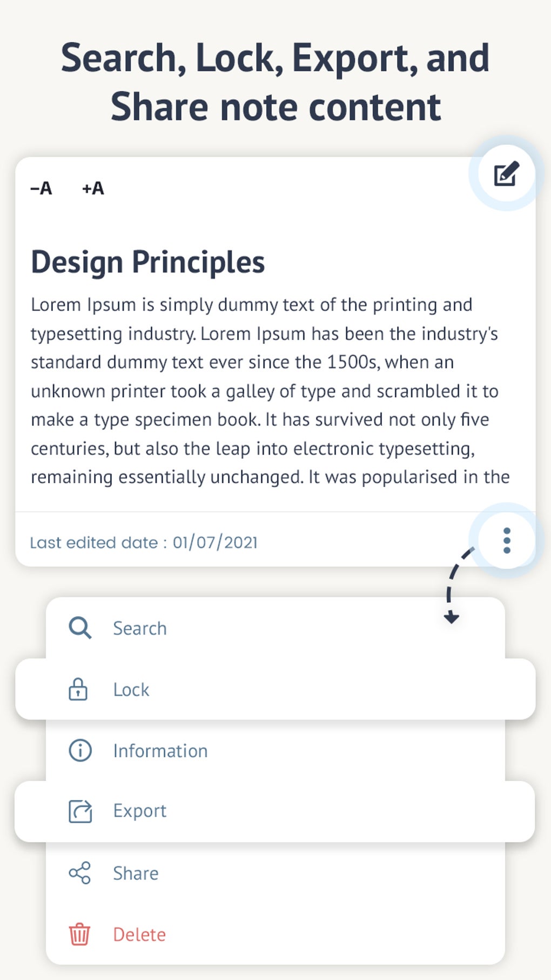Select Export from the menu
Screen dimensions: 551x980
point(140,811)
